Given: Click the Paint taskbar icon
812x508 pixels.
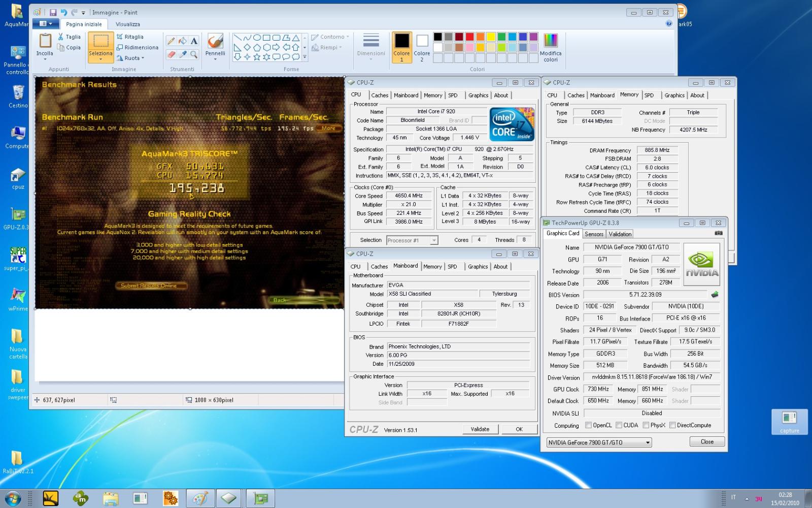Looking at the screenshot, I should point(200,498).
